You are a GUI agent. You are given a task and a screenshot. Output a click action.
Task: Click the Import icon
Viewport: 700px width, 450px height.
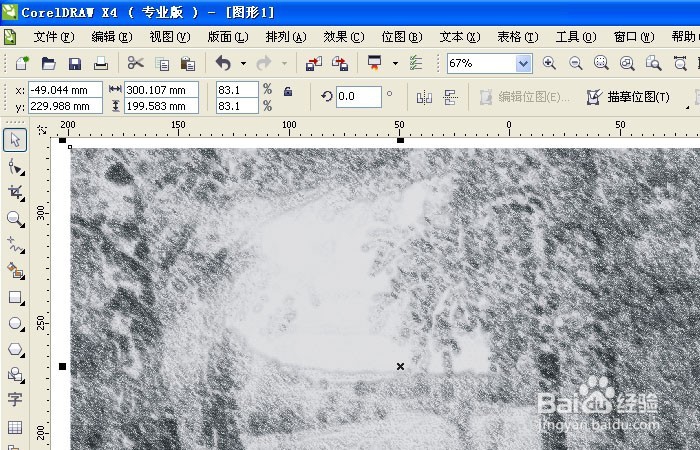coord(313,63)
